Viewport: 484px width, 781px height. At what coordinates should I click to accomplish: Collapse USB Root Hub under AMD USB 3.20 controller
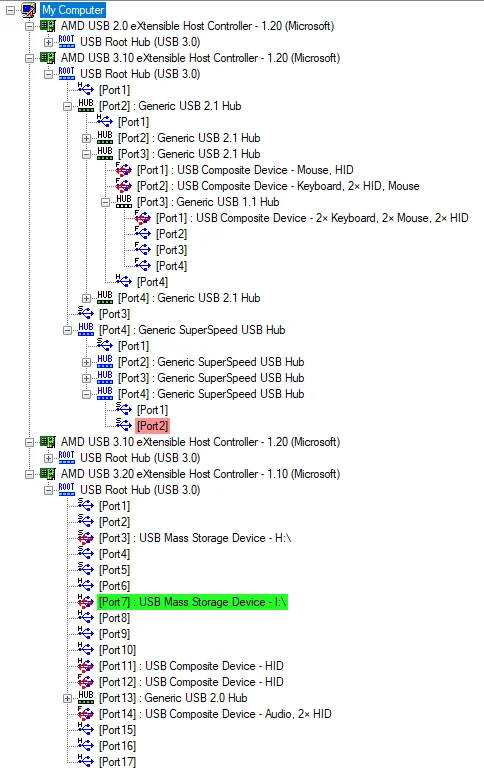coord(48,490)
